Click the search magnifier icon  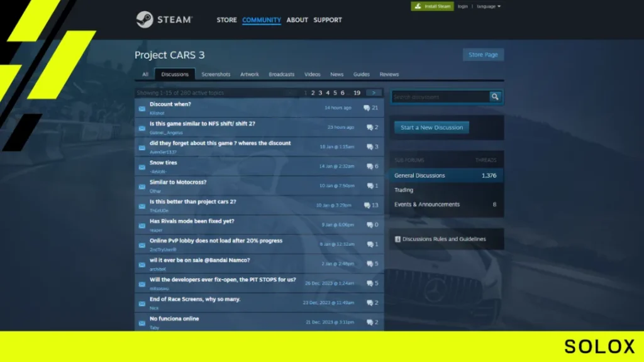[x=495, y=97]
